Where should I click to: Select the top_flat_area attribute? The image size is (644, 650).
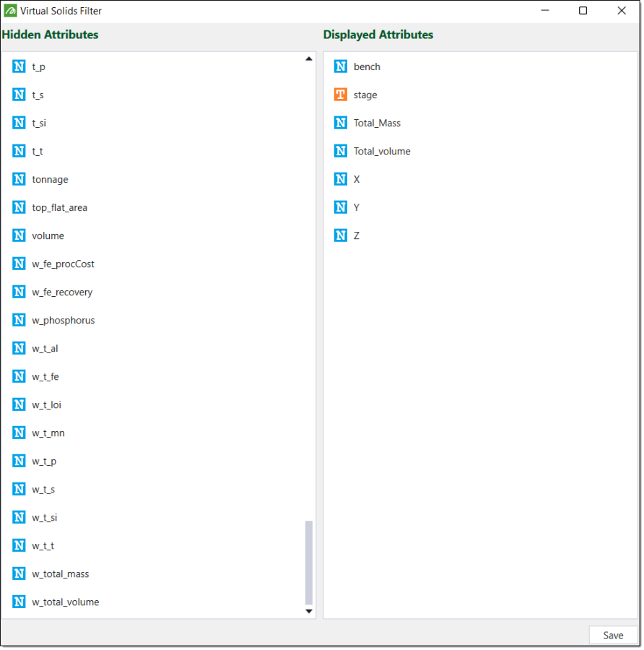(60, 208)
